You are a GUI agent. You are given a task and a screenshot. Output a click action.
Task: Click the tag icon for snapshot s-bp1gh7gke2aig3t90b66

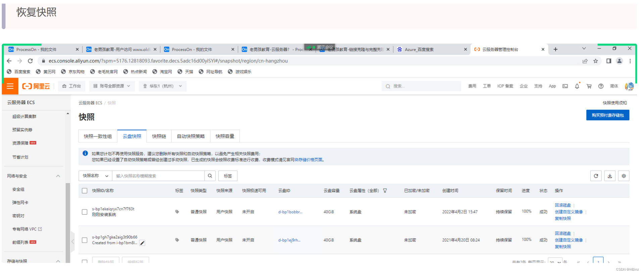177,240
